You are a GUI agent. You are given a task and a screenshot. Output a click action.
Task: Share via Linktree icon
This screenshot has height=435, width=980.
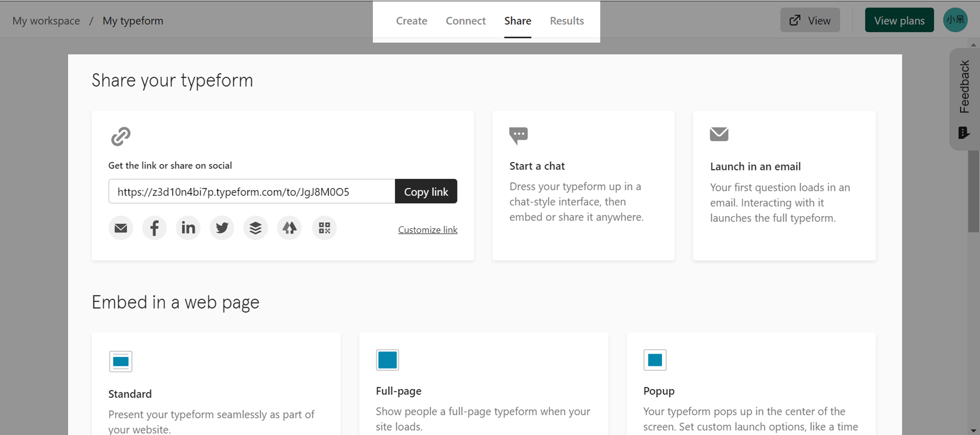pos(290,228)
